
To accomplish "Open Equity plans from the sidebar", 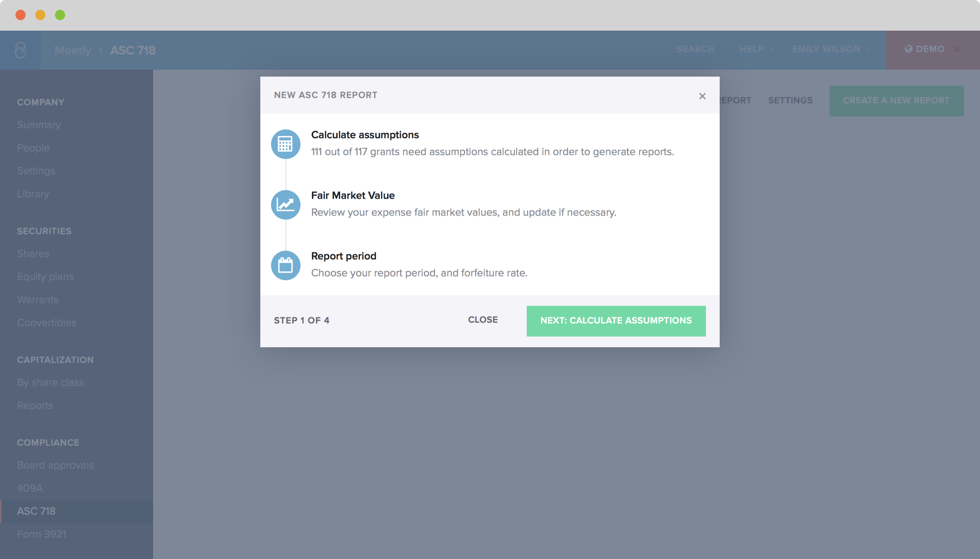I will [45, 277].
